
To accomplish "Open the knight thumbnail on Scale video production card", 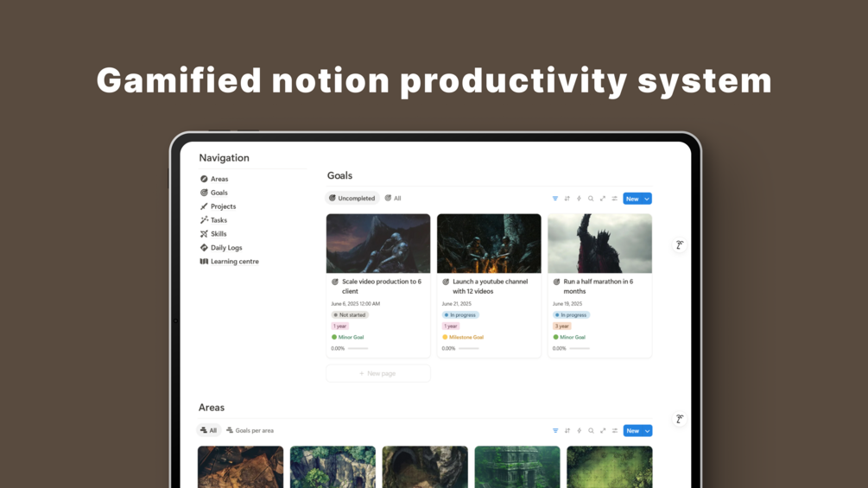I will (x=378, y=244).
